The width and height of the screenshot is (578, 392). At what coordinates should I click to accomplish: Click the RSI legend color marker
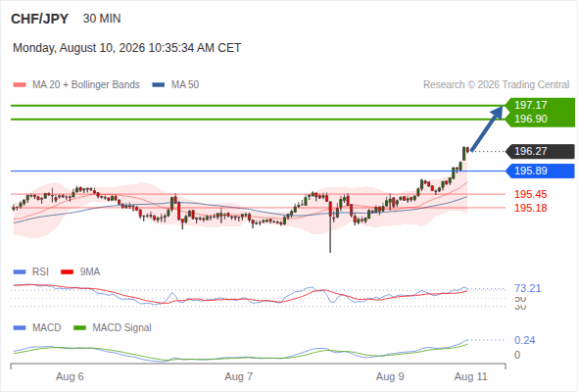point(20,272)
